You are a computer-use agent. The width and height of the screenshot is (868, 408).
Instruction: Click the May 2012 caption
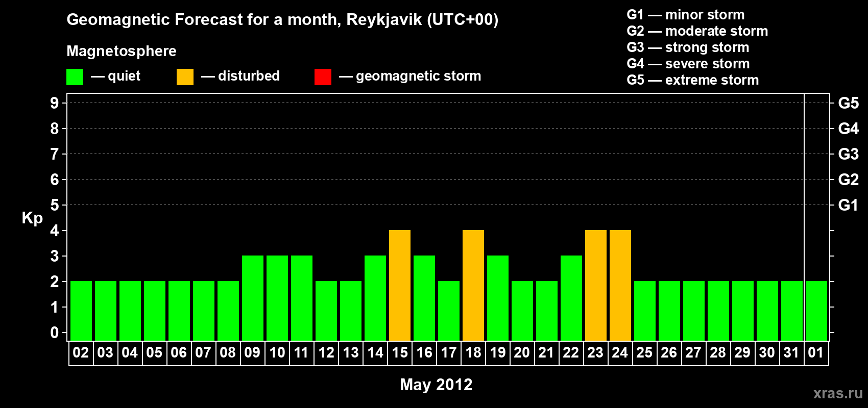436,385
